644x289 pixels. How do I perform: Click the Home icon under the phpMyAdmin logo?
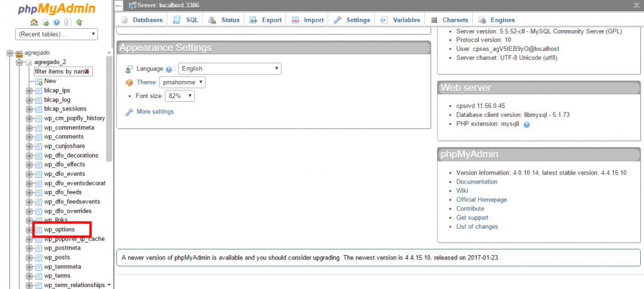(35, 22)
